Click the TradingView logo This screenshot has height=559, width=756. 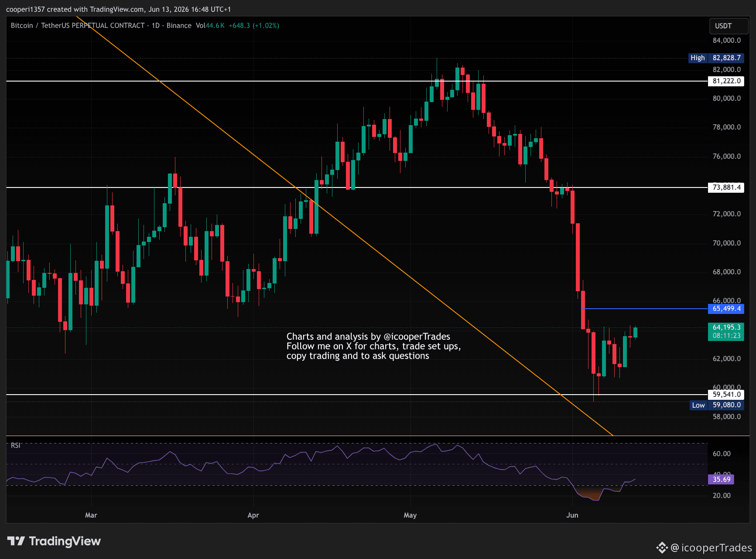pos(54,541)
